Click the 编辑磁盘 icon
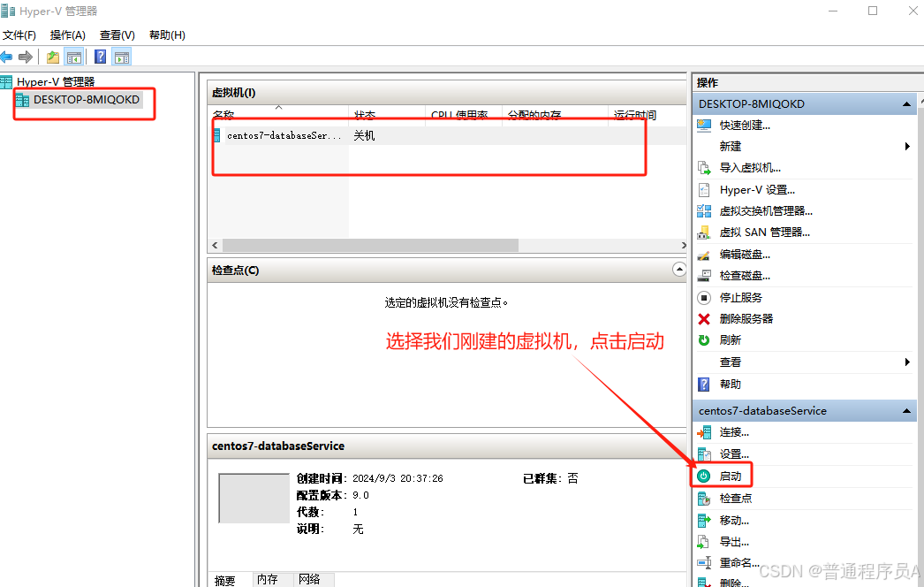Image resolution: width=924 pixels, height=587 pixels. coord(704,255)
